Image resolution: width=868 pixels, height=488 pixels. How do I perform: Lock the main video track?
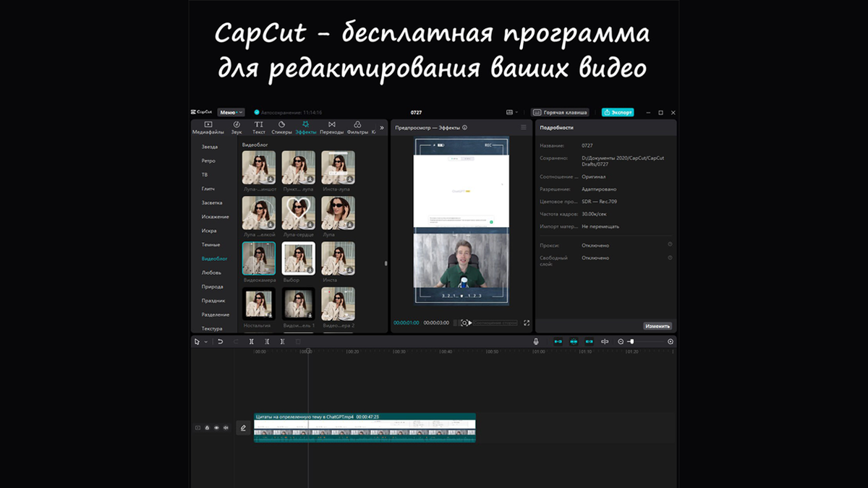pos(207,428)
